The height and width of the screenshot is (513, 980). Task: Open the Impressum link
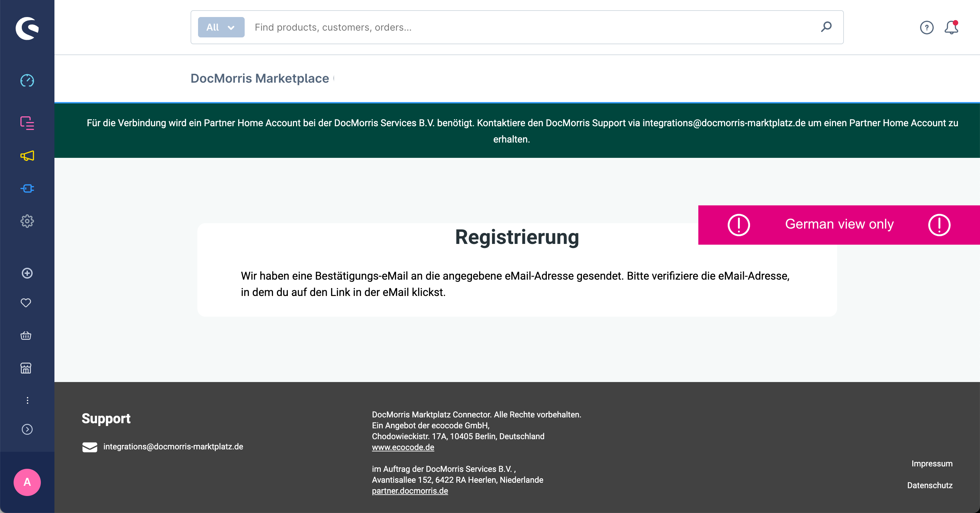(932, 464)
